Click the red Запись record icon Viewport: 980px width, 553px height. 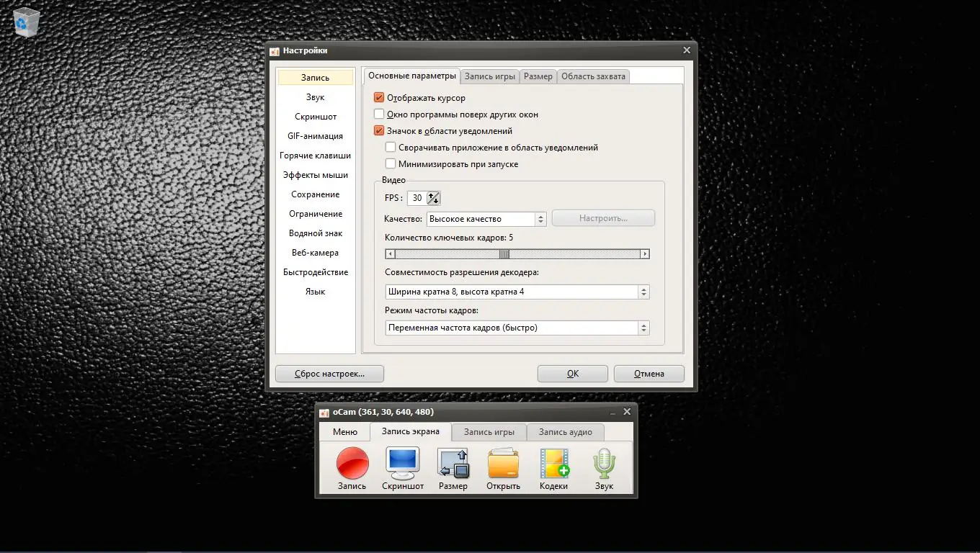[352, 463]
